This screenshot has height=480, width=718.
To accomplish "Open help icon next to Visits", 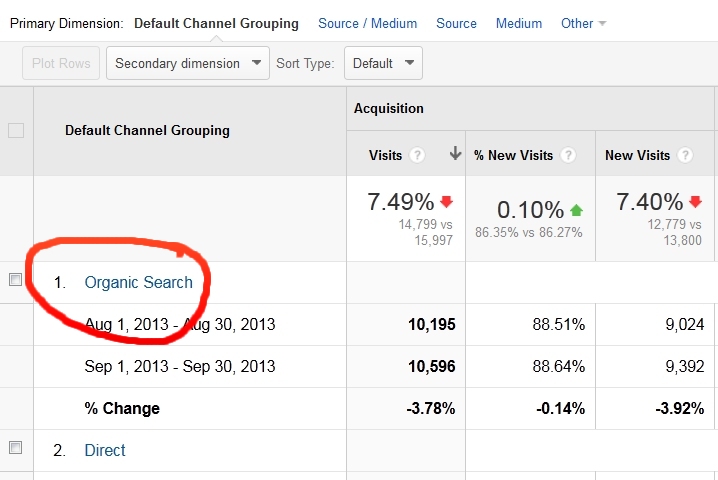I will 417,155.
